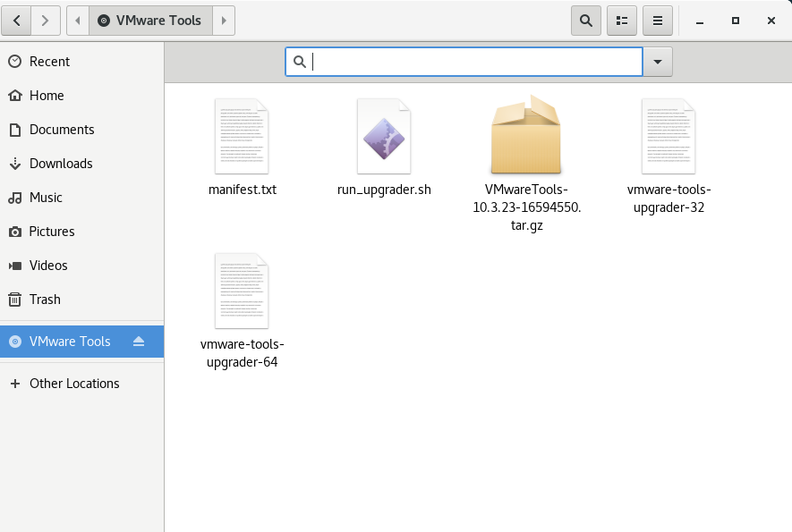
Task: Open Recent in the sidebar
Action: point(81,62)
